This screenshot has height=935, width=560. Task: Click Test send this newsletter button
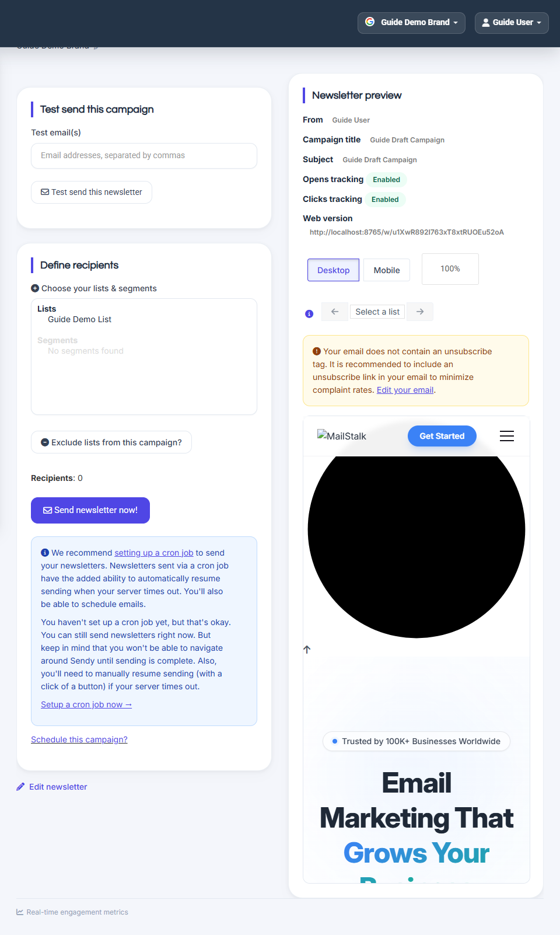(92, 192)
